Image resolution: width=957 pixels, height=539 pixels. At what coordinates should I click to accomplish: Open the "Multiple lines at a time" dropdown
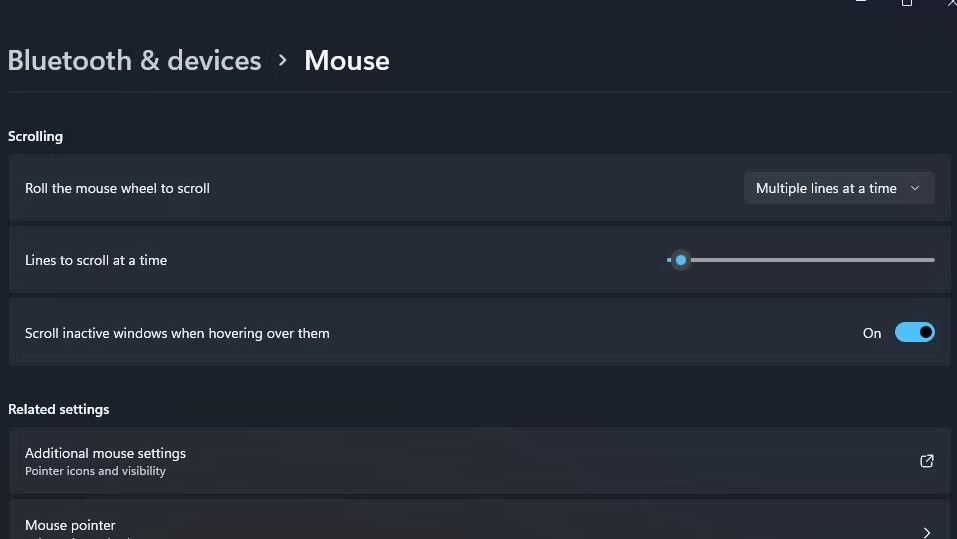(x=838, y=188)
